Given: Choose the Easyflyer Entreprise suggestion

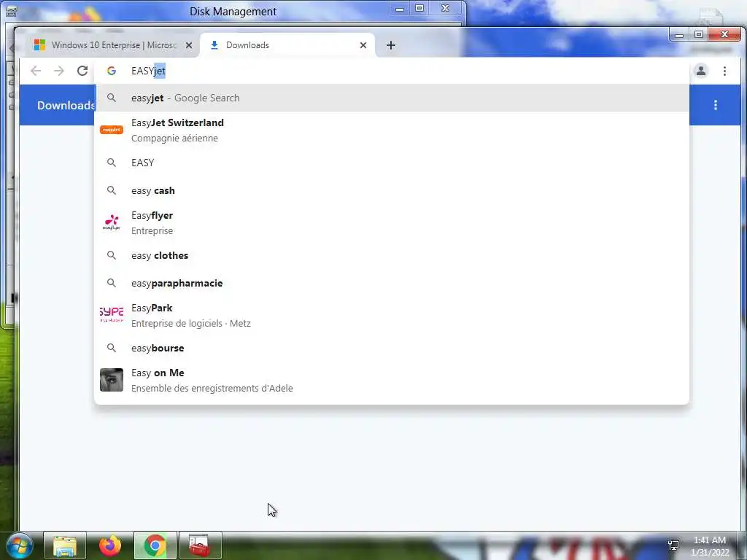Looking at the screenshot, I should coord(392,223).
